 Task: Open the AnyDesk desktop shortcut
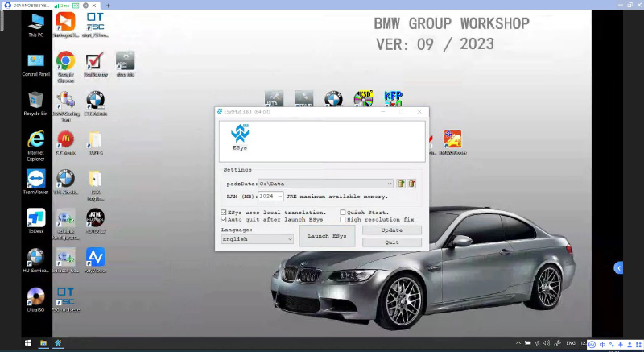95,257
